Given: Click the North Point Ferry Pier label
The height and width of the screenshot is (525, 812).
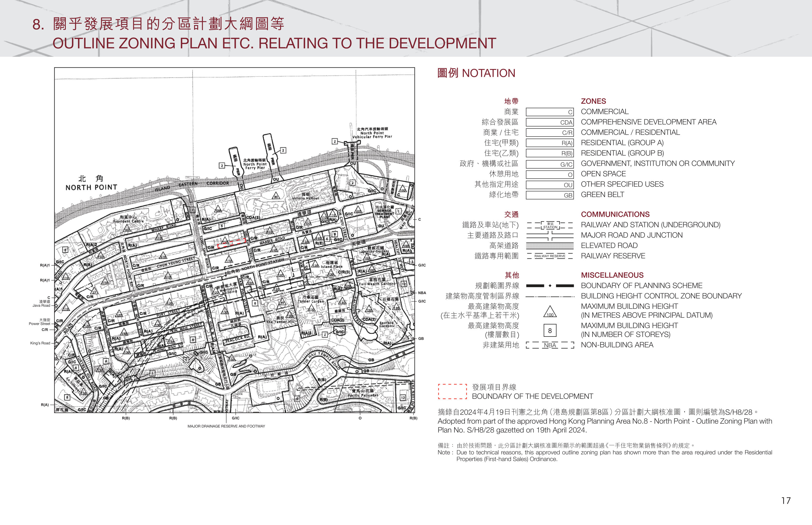Looking at the screenshot, I should point(255,164).
